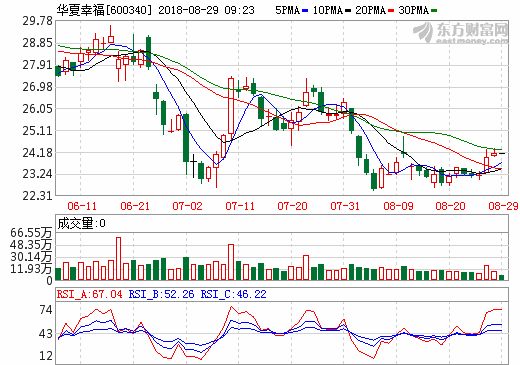
Task: Click the stock title 华夏幸福[600340]
Action: [104, 10]
